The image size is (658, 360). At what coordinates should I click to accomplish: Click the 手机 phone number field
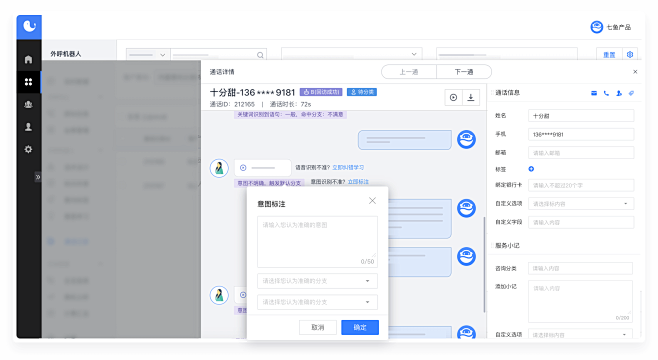coord(581,134)
